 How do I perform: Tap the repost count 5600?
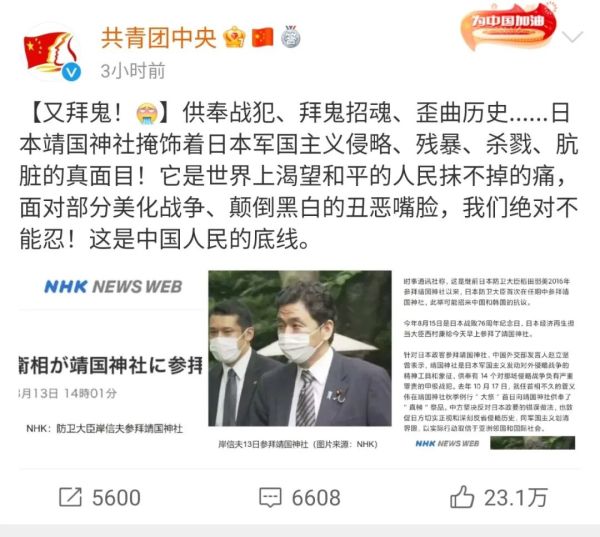click(x=116, y=498)
